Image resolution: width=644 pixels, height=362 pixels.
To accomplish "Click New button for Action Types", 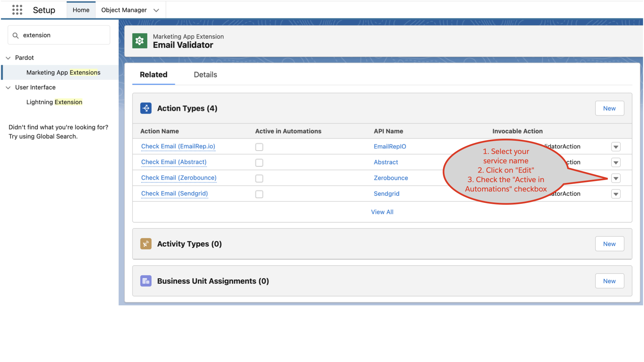I will point(609,108).
